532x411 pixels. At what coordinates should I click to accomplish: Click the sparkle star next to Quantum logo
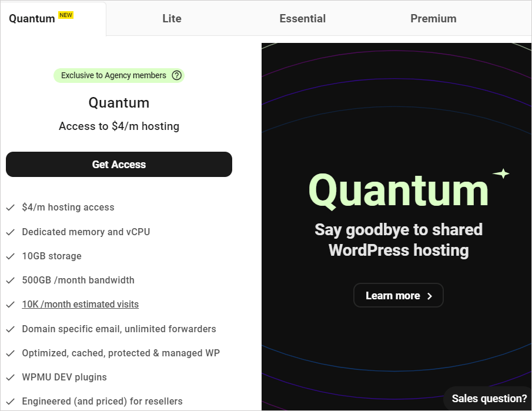coord(501,173)
